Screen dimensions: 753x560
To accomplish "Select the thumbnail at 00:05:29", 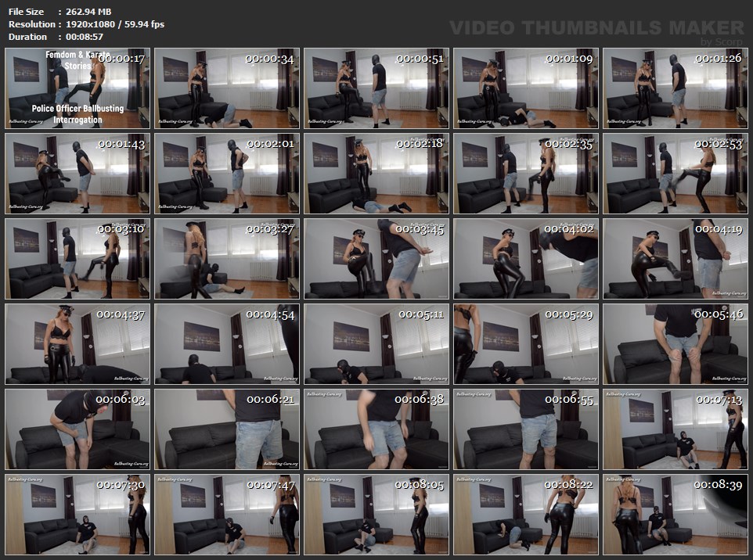I will coord(526,343).
